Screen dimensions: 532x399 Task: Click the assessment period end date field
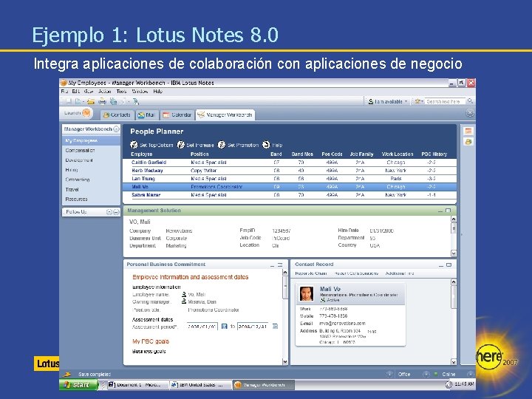tap(253, 326)
